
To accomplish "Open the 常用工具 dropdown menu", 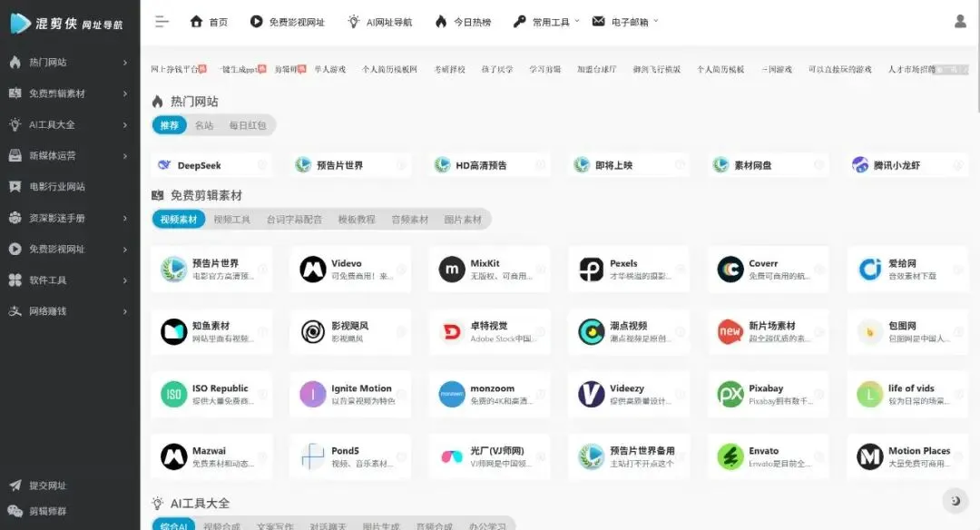I will tap(546, 22).
